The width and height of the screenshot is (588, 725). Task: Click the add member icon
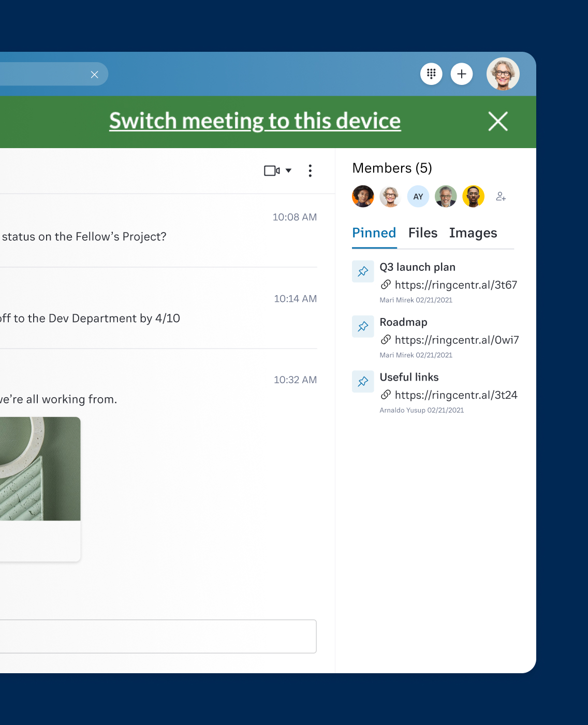click(501, 196)
